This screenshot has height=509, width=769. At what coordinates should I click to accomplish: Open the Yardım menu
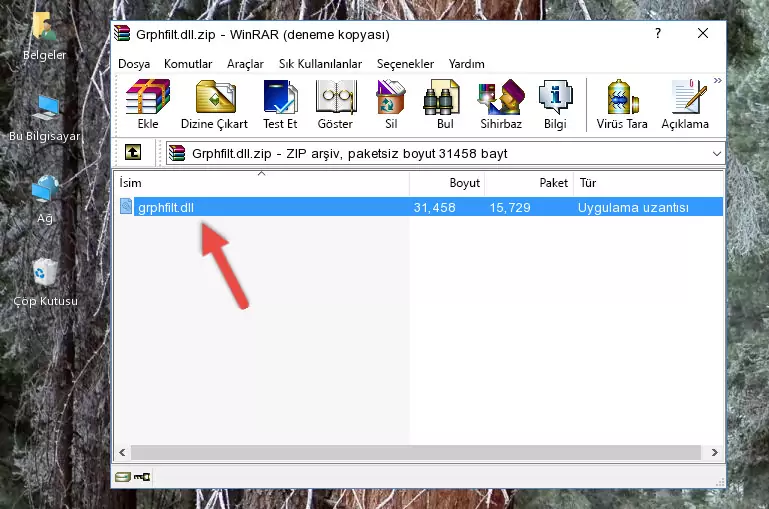coord(466,64)
